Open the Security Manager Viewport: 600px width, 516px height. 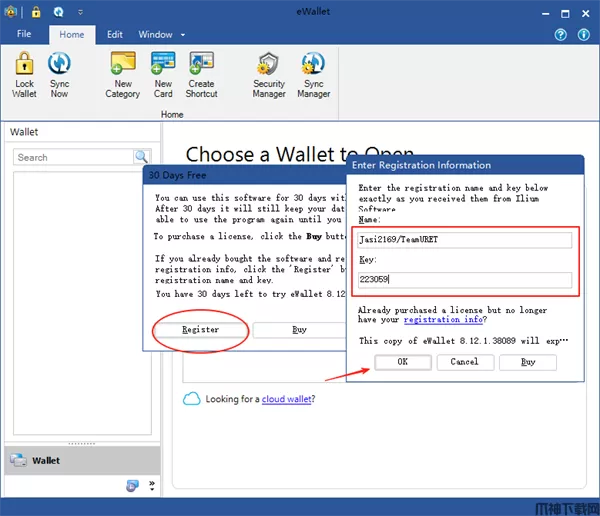[268, 74]
